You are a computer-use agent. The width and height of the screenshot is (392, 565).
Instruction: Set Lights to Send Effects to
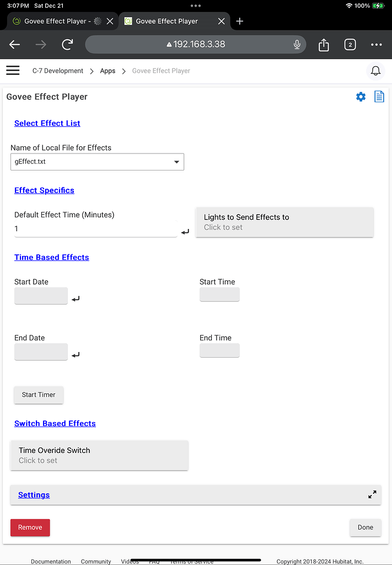[284, 222]
